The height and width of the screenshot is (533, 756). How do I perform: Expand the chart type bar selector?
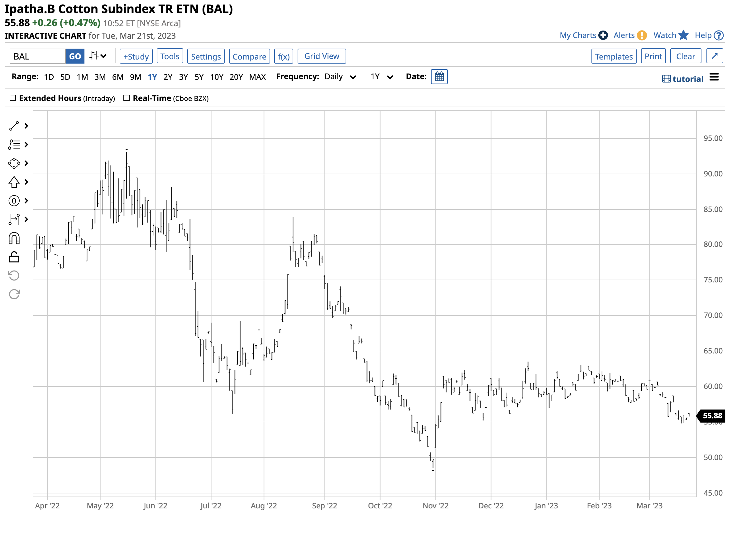click(98, 56)
